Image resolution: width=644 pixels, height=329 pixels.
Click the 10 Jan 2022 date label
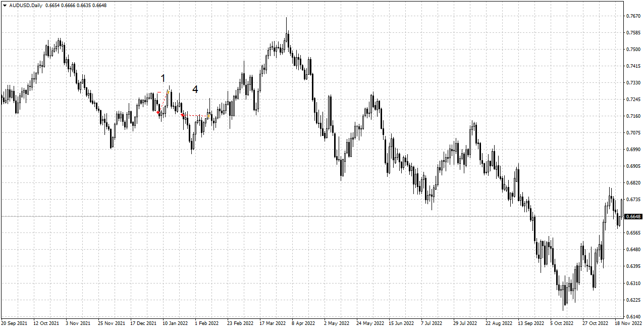click(x=176, y=322)
